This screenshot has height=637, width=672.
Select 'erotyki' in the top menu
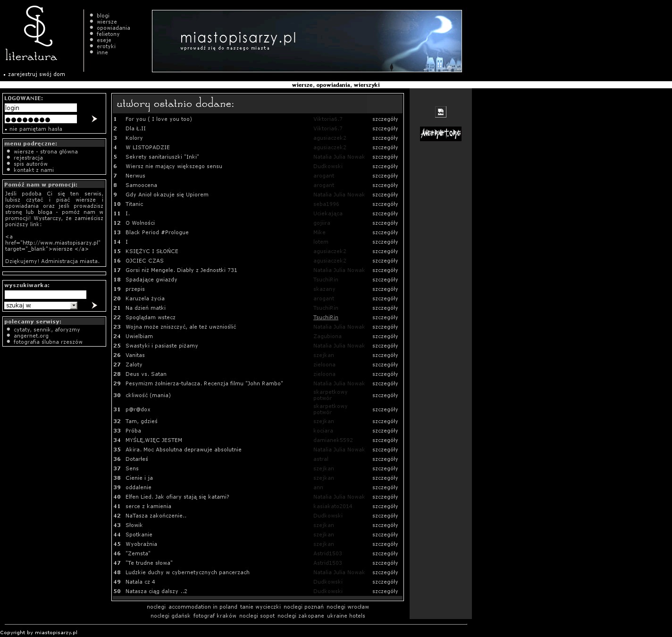(106, 46)
